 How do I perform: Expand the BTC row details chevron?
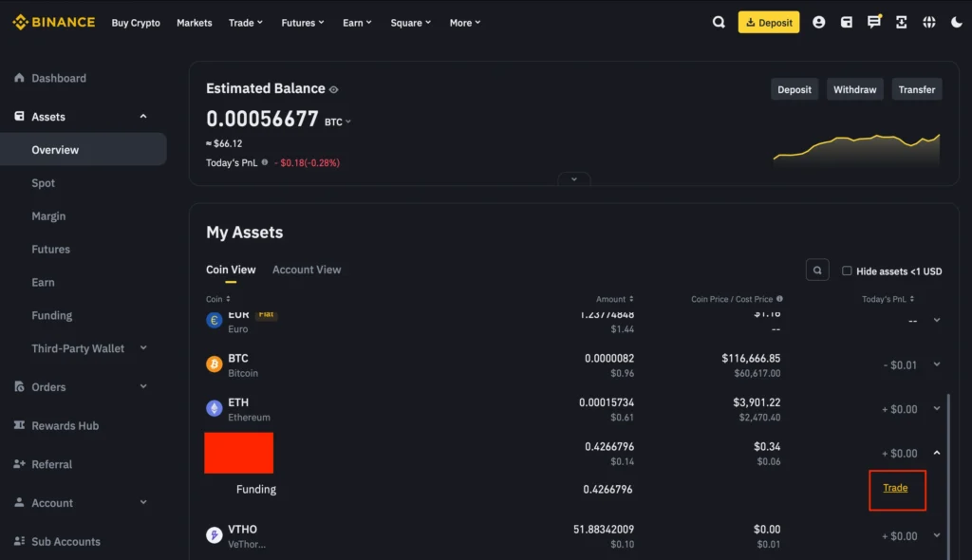937,364
